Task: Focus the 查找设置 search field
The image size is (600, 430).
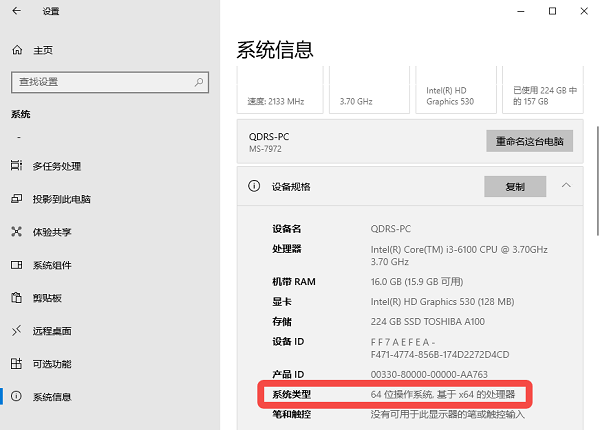Action: [110, 82]
